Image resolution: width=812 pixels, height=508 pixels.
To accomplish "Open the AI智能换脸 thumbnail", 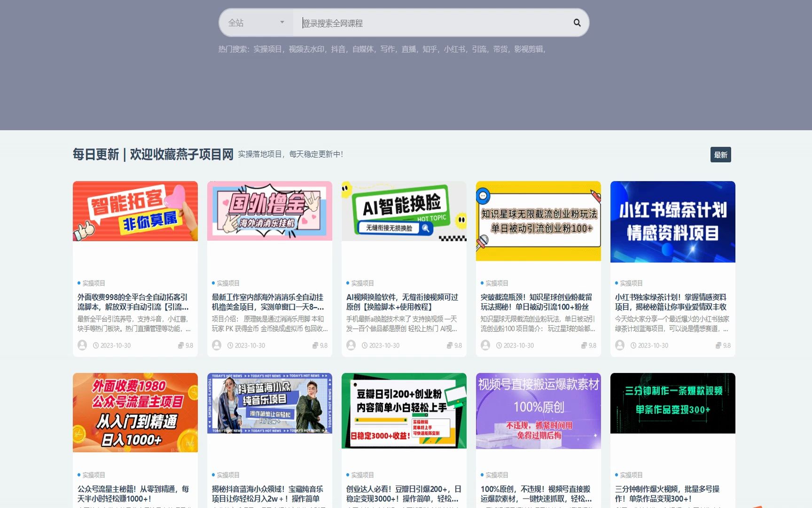I will (x=404, y=211).
